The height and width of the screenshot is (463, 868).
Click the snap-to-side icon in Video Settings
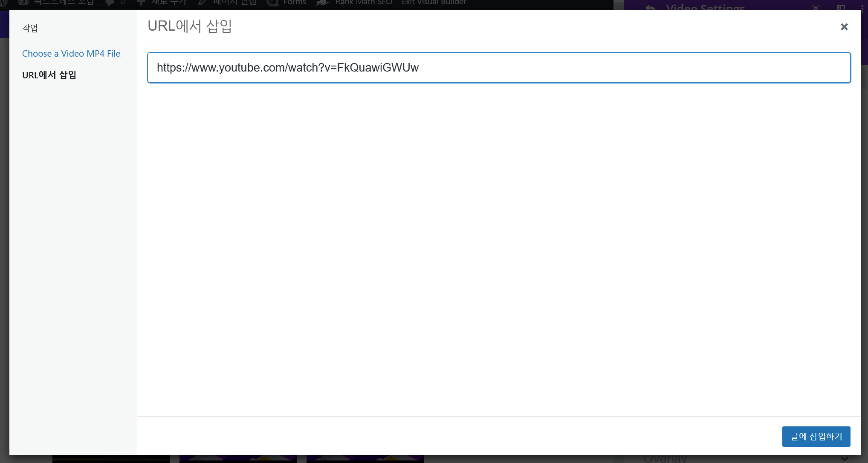tap(841, 8)
